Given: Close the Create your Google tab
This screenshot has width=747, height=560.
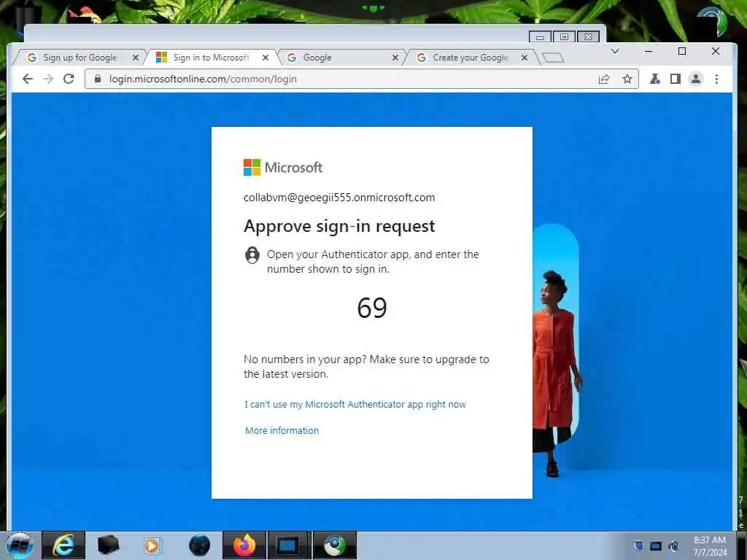Looking at the screenshot, I should [525, 58].
